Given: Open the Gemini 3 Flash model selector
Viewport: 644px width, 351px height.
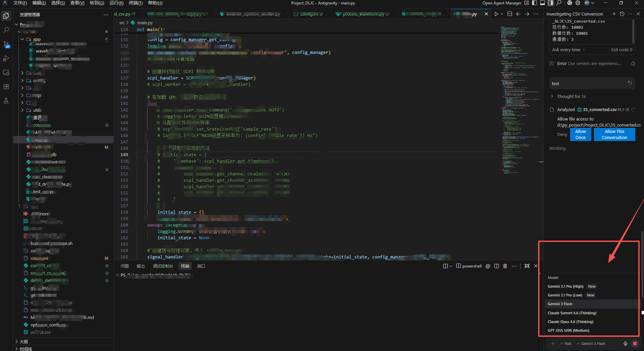Looking at the screenshot, I should pos(591,343).
